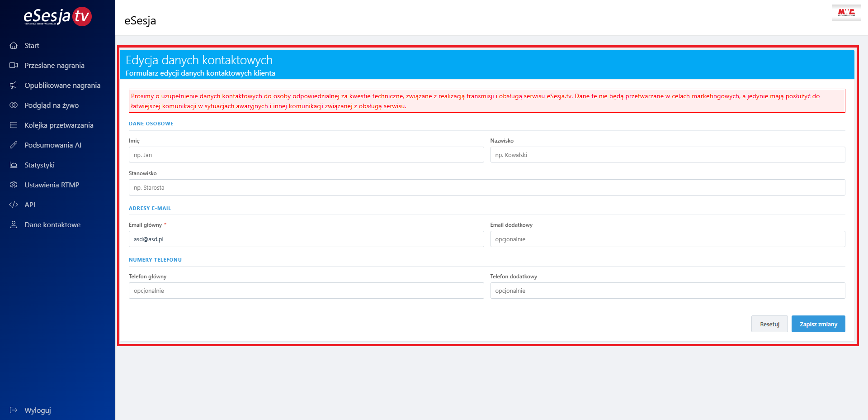Screen dimensions: 868x420
Task: Focus the Imię text field
Action: coord(306,155)
